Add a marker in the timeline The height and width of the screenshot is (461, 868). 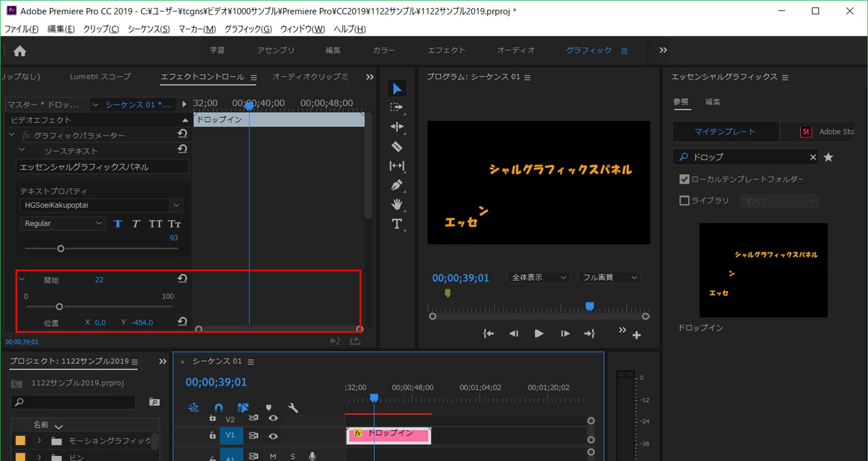click(268, 408)
